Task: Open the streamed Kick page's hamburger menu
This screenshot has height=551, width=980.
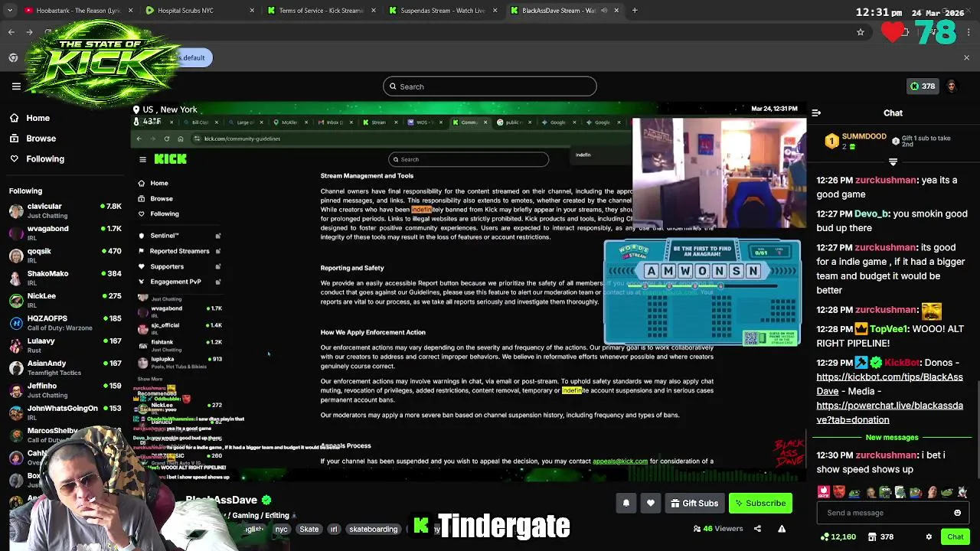Action: [x=142, y=159]
